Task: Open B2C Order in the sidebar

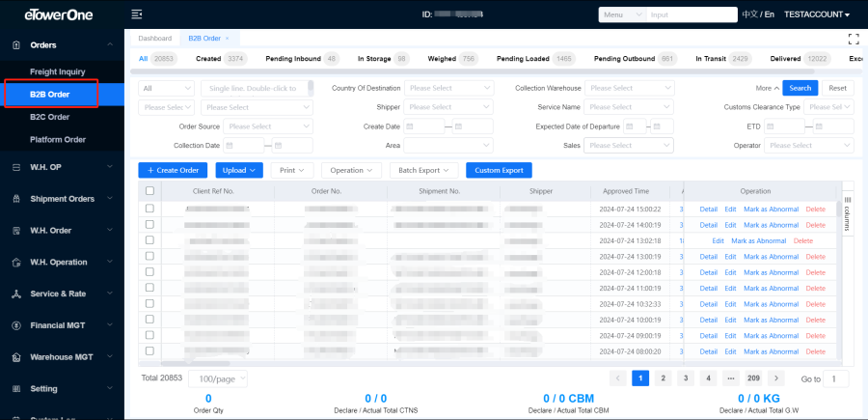Action: pos(50,117)
